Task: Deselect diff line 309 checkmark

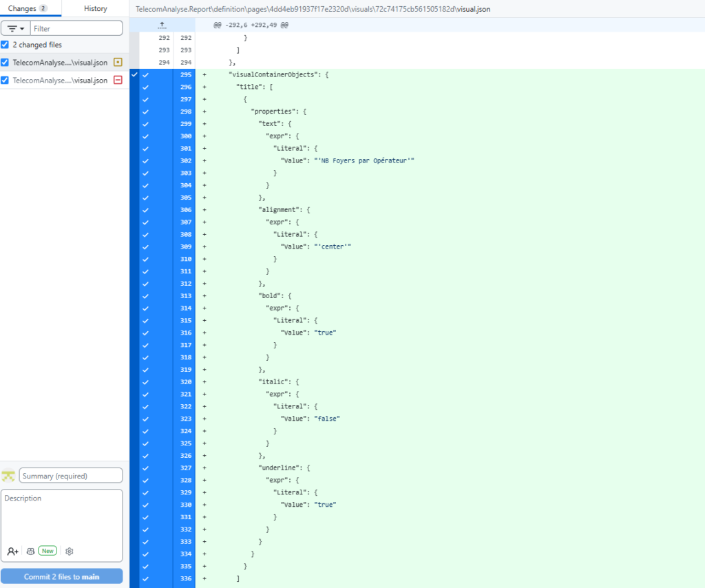Action: click(146, 246)
